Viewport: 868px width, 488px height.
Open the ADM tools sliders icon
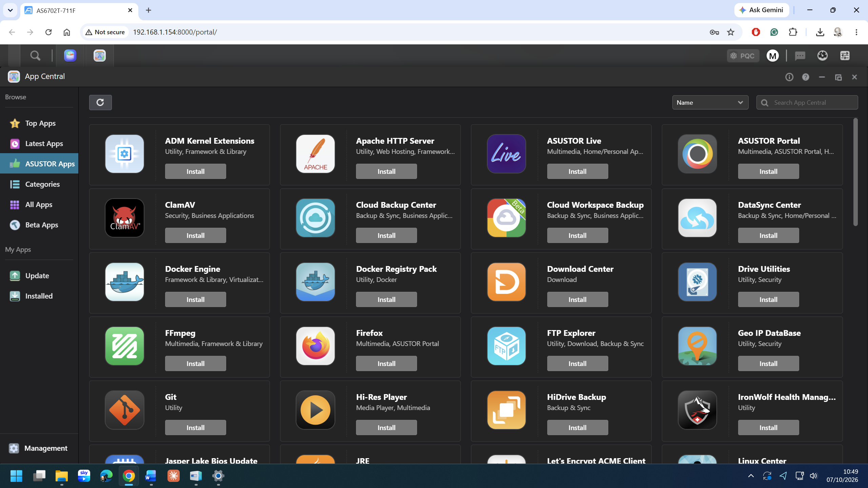pyautogui.click(x=845, y=56)
